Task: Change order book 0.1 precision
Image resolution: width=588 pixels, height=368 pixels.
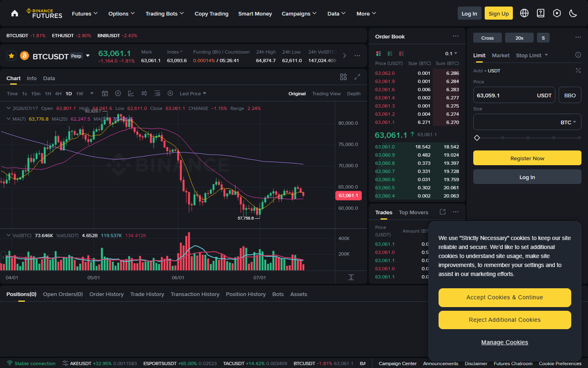Action: click(451, 54)
